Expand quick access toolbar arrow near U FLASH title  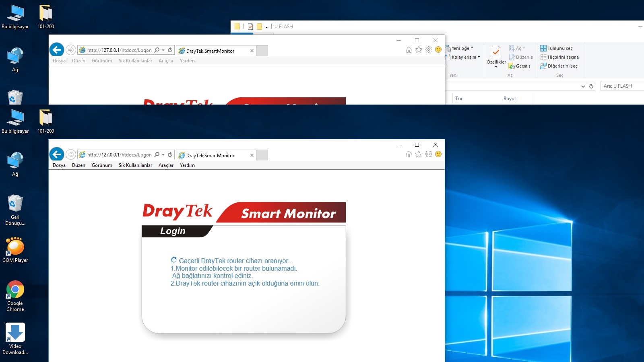(x=266, y=27)
